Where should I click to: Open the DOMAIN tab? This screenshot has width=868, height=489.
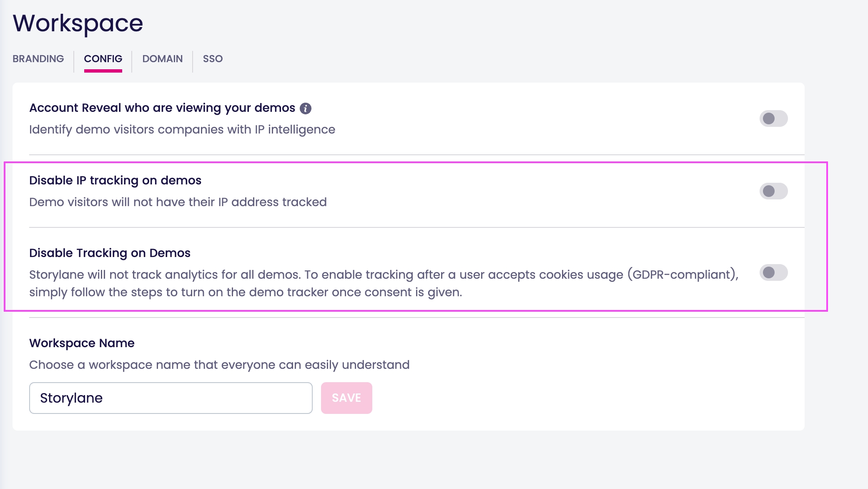pyautogui.click(x=163, y=59)
